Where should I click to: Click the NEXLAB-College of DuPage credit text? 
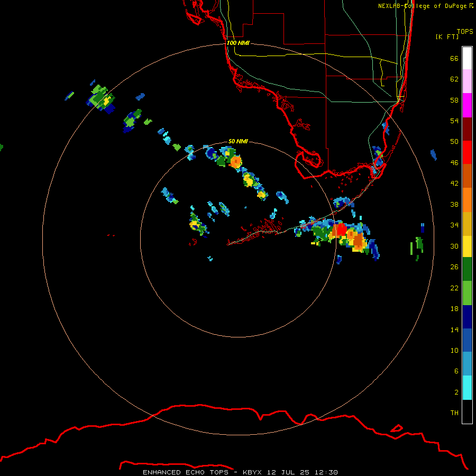425,6
